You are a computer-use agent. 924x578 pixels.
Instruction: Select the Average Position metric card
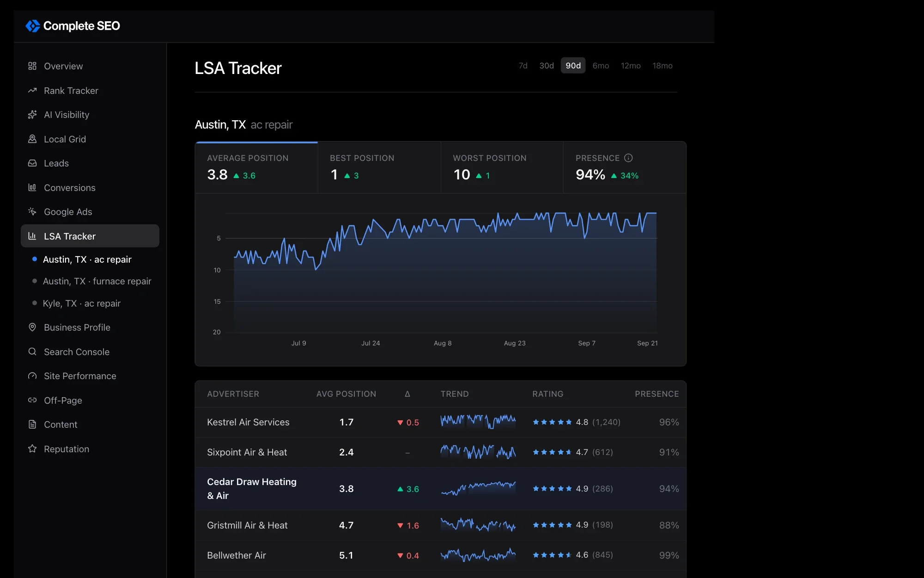click(256, 167)
